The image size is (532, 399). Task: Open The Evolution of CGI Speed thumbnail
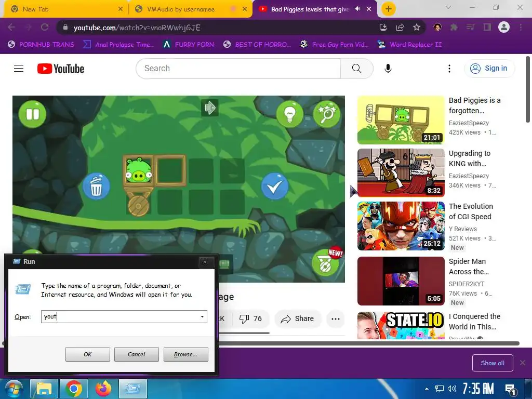click(401, 226)
